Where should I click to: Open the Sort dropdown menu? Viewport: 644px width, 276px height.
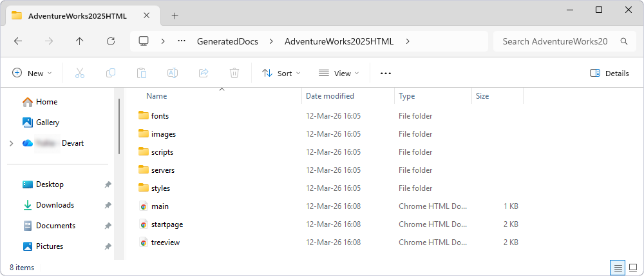click(x=281, y=74)
